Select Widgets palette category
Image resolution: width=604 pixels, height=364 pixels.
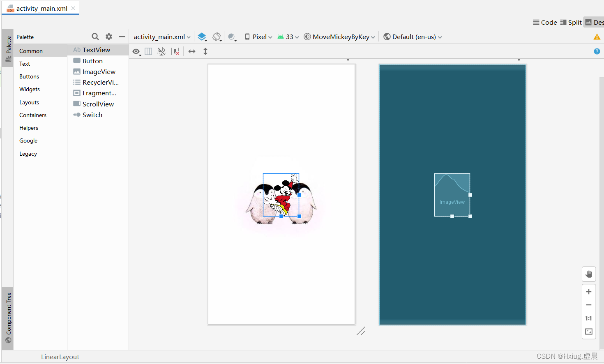pyautogui.click(x=40, y=89)
